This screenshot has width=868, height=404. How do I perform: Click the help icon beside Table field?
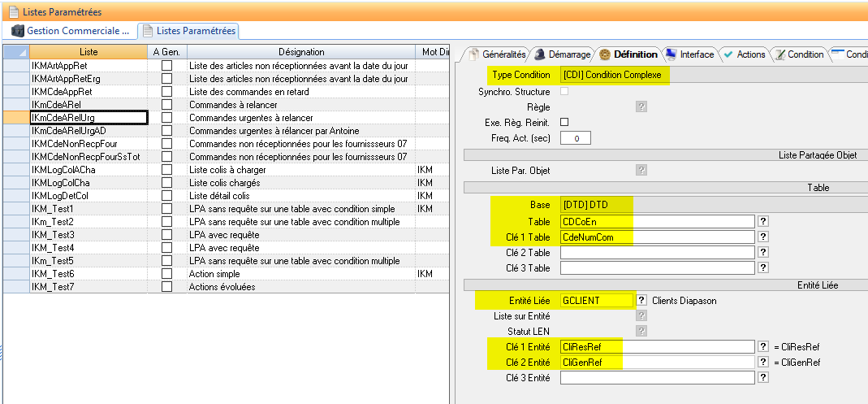763,221
